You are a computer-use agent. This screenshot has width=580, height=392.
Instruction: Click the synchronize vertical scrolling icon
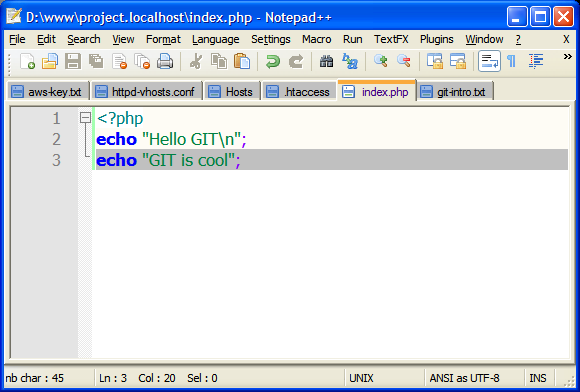pyautogui.click(x=435, y=61)
